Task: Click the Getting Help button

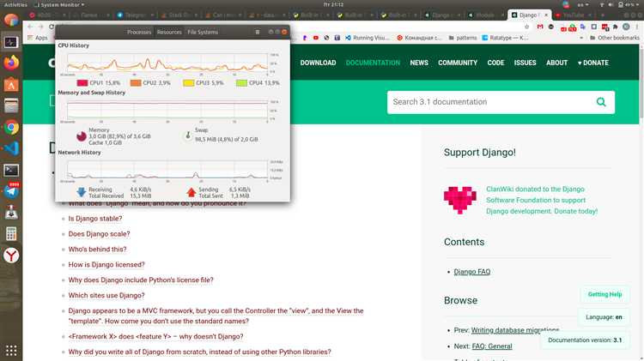Action: pyautogui.click(x=605, y=294)
